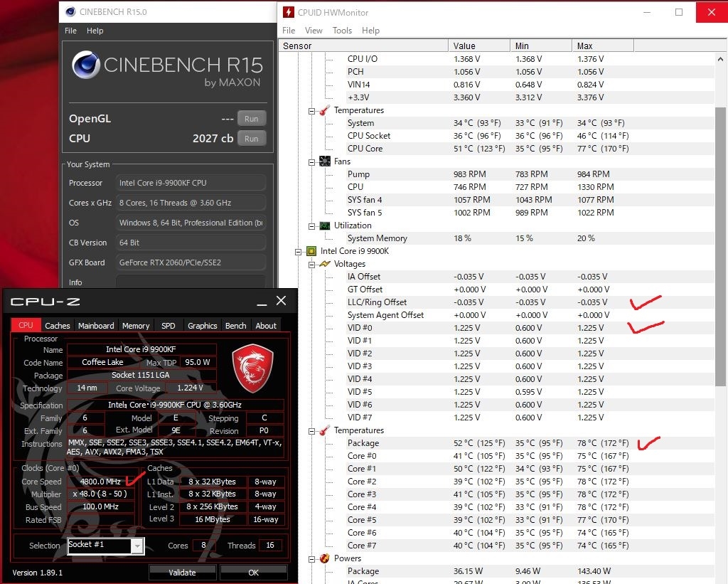The width and height of the screenshot is (728, 584).
Task: Maximize the HWMonitor window
Action: pos(679,12)
